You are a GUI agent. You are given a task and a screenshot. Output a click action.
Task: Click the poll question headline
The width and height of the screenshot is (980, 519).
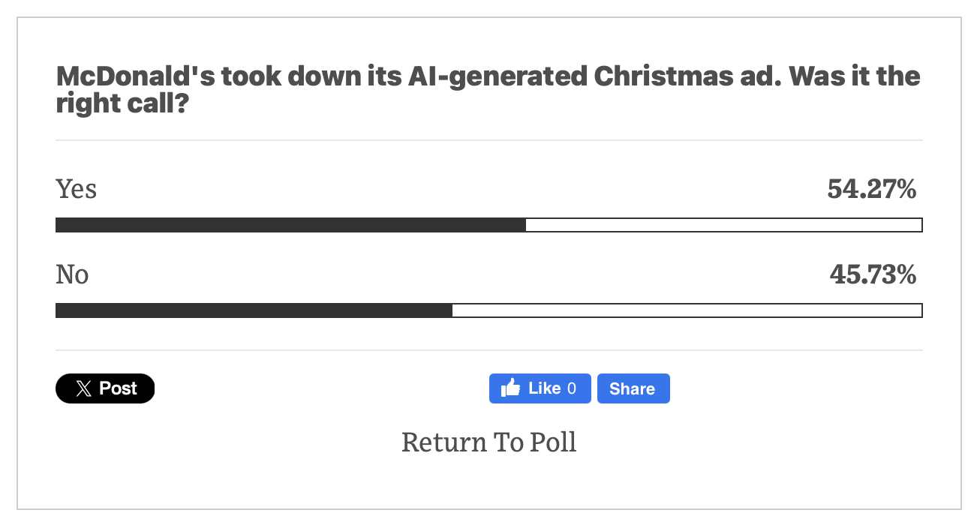click(487, 88)
